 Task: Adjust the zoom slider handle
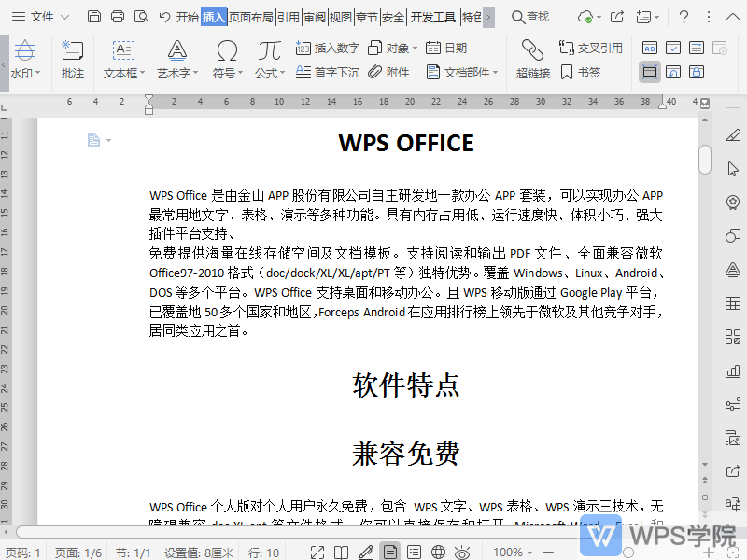(628, 553)
